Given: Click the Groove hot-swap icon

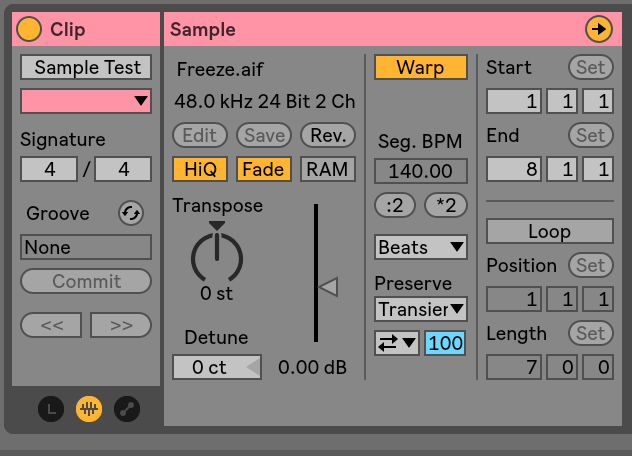Looking at the screenshot, I should tap(131, 213).
